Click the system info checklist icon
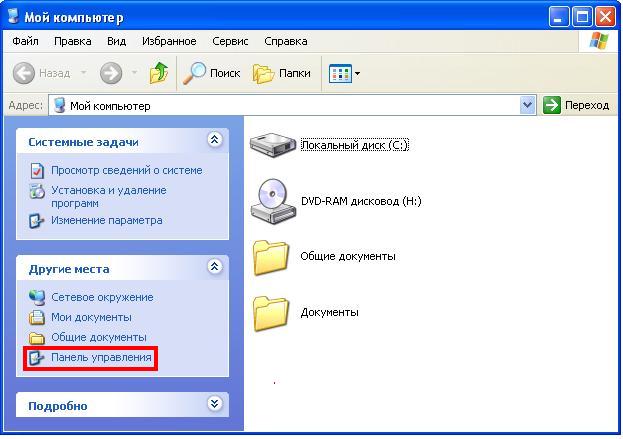Viewport: 623px width, 439px height. (x=37, y=171)
